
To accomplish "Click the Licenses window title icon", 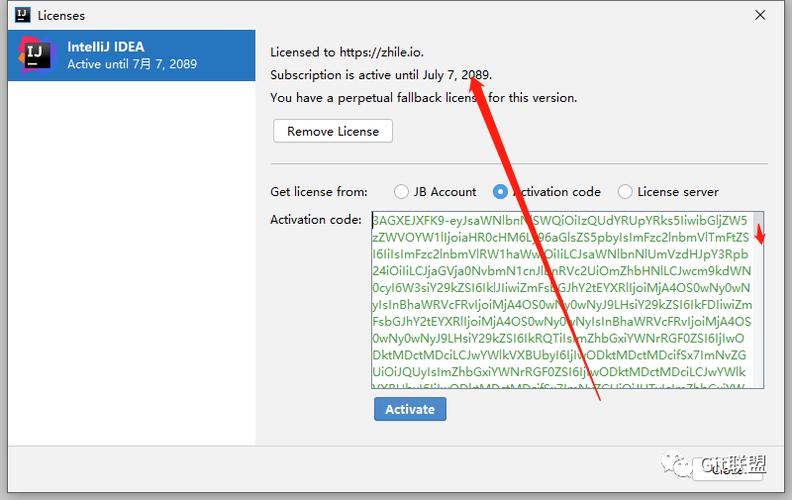I will (23, 15).
